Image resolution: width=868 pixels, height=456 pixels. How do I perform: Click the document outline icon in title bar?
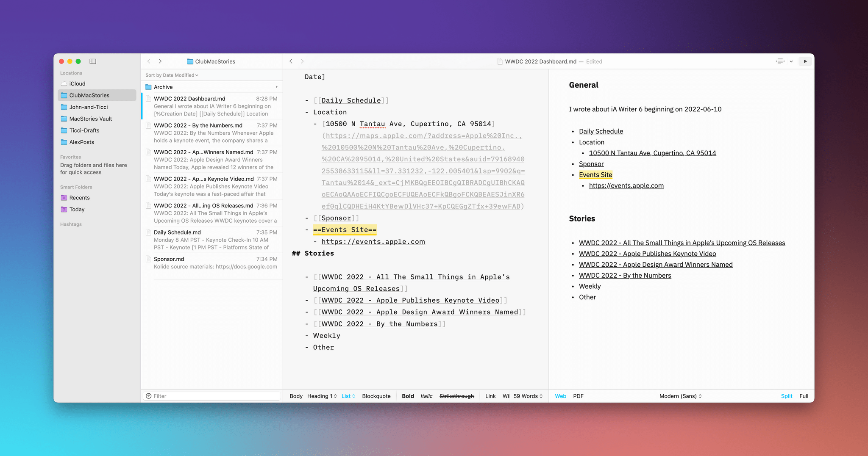780,61
